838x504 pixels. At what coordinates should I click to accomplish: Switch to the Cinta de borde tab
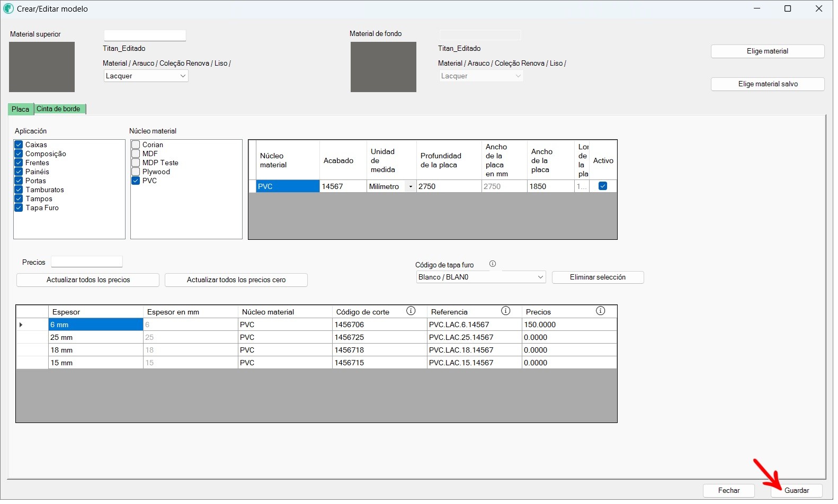(59, 109)
